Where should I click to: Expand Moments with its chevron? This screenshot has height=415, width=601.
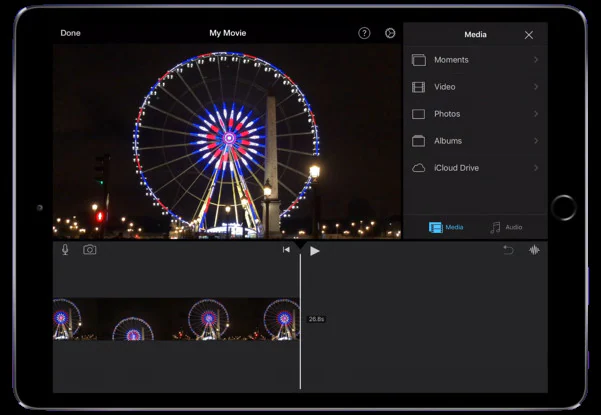pyautogui.click(x=536, y=60)
